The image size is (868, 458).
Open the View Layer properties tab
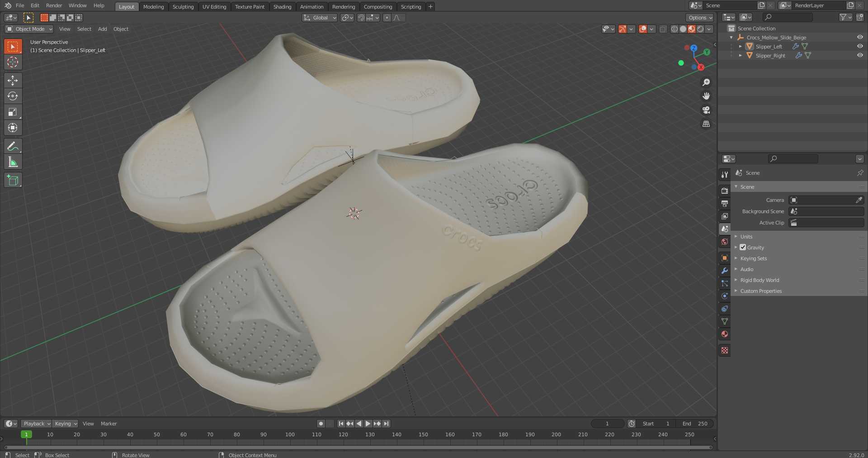pyautogui.click(x=725, y=216)
